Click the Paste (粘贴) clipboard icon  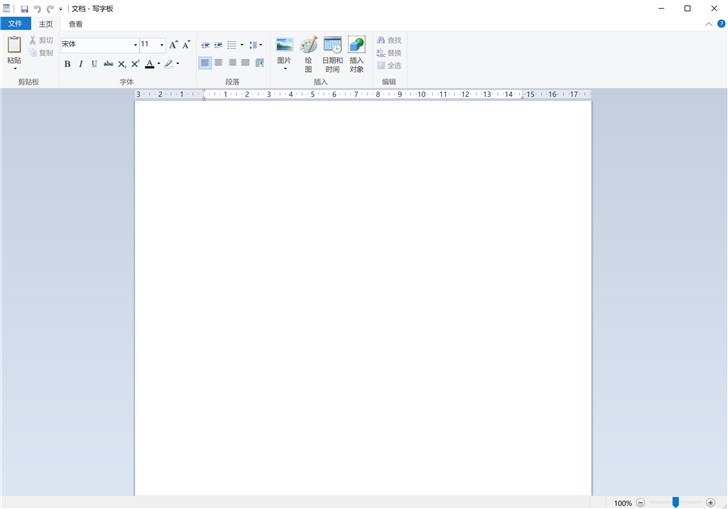point(14,45)
